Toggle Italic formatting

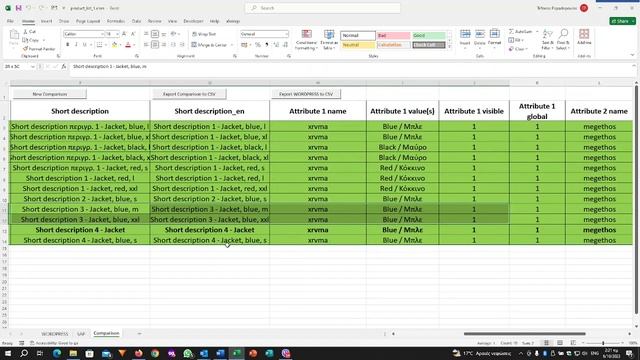pyautogui.click(x=76, y=45)
